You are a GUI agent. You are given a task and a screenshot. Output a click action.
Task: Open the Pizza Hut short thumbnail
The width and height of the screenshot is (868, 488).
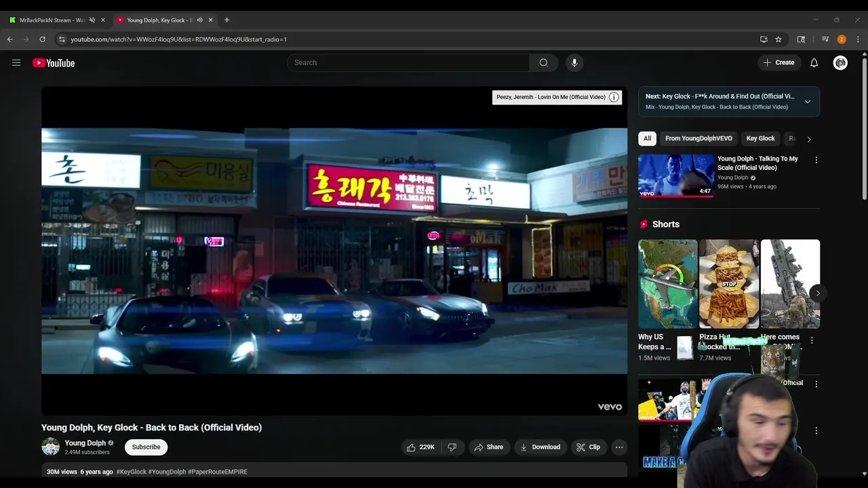tap(729, 283)
